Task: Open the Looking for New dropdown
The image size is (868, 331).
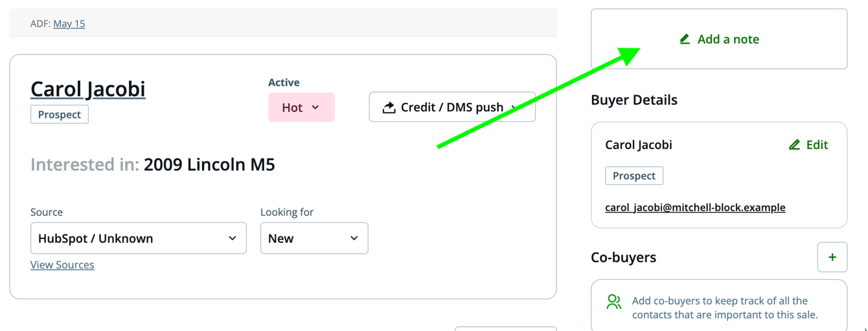Action: click(314, 238)
